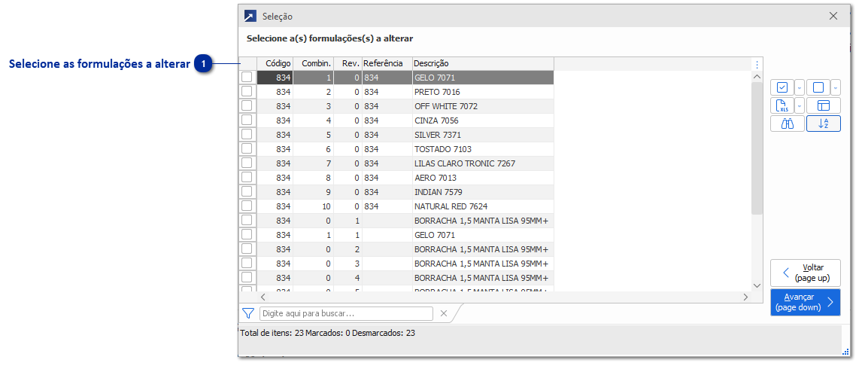Tick the checkbox for PRETO 7016
868x369 pixels.
247,91
